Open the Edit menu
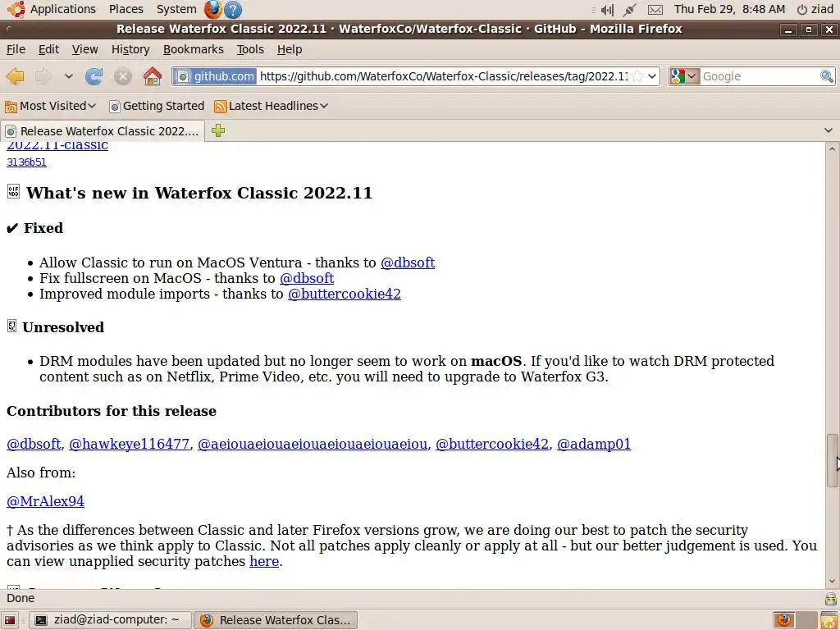The height and width of the screenshot is (630, 840). 48,49
